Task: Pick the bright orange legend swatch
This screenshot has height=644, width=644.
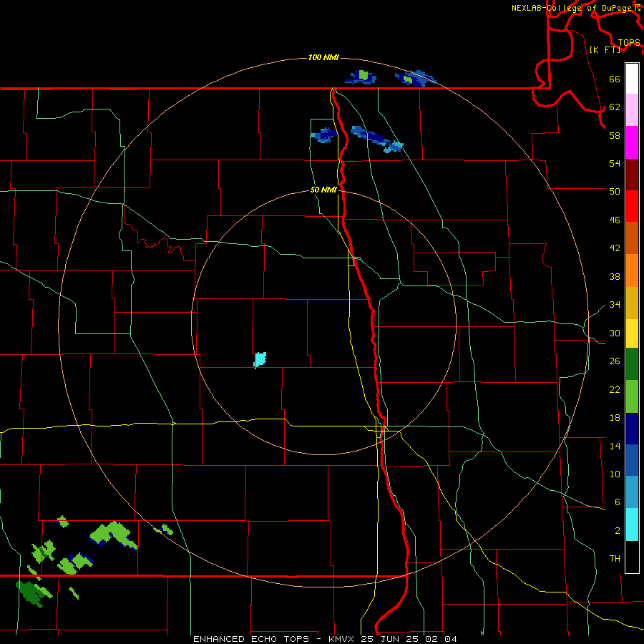Action: point(632,270)
